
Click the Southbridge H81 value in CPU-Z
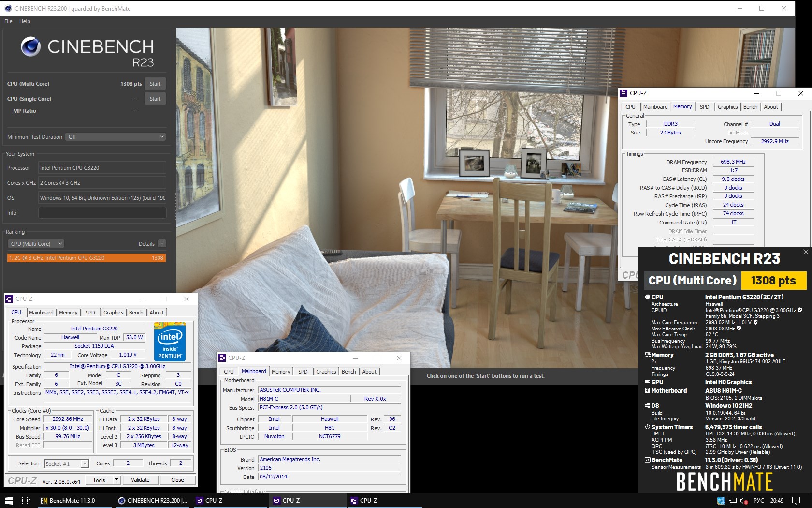330,428
